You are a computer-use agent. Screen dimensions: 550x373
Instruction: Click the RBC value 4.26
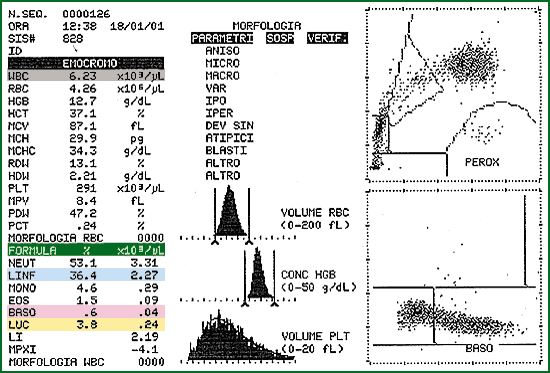(82, 89)
